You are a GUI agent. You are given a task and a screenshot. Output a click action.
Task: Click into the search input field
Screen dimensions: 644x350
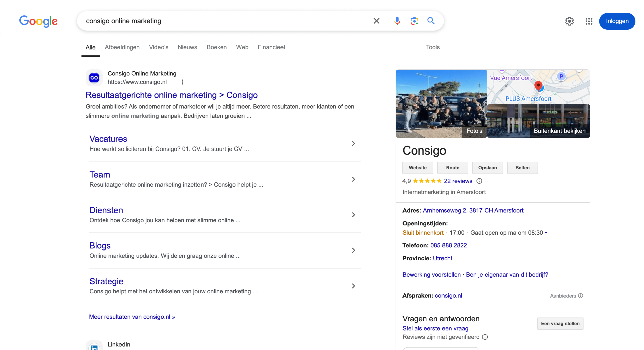pyautogui.click(x=226, y=21)
